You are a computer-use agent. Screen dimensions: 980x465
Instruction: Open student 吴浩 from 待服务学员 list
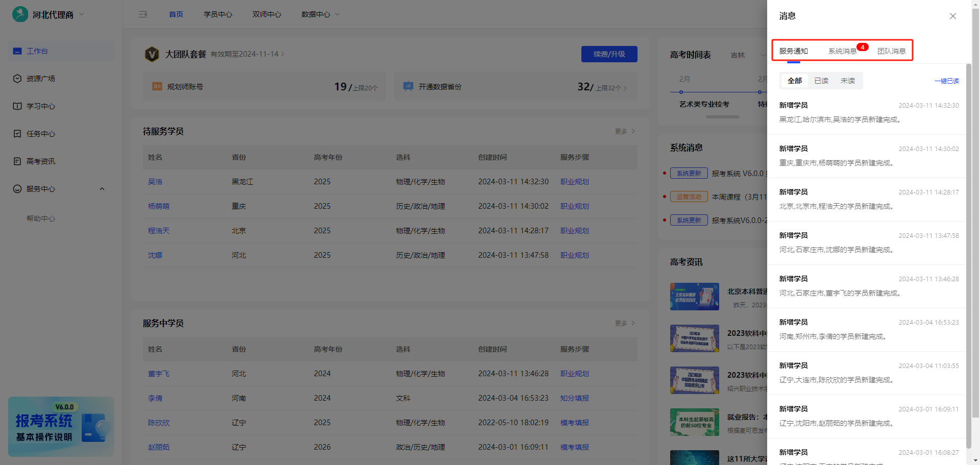[155, 181]
